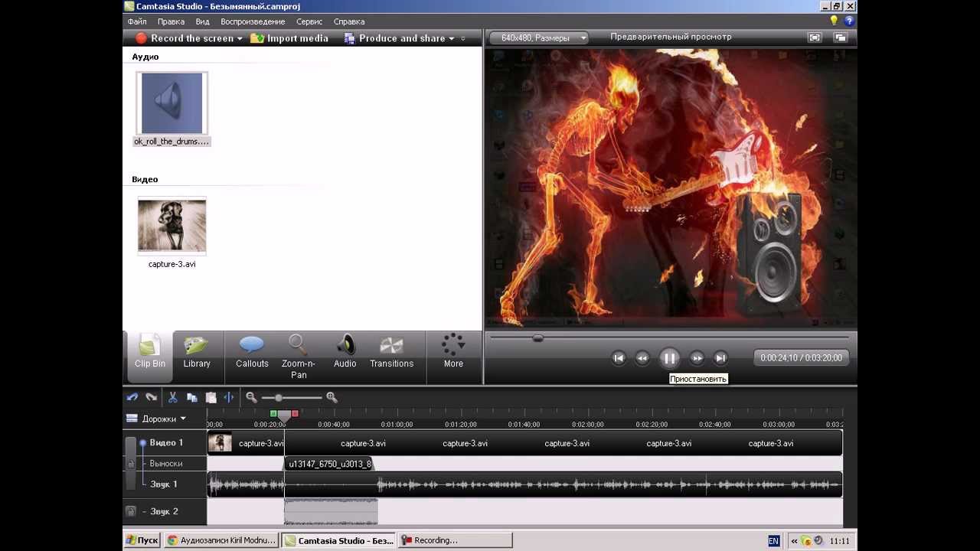Toggle lock on the Звук 2 track
980x551 pixels.
point(131,511)
